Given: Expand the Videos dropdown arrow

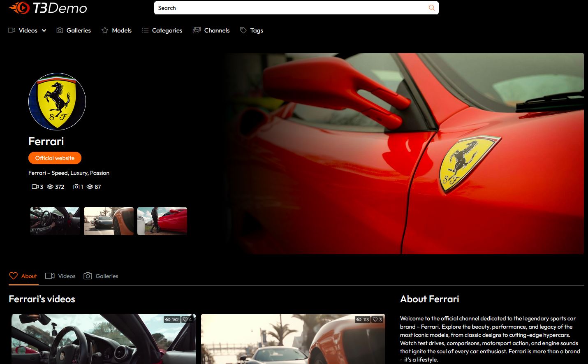Looking at the screenshot, I should 44,30.
